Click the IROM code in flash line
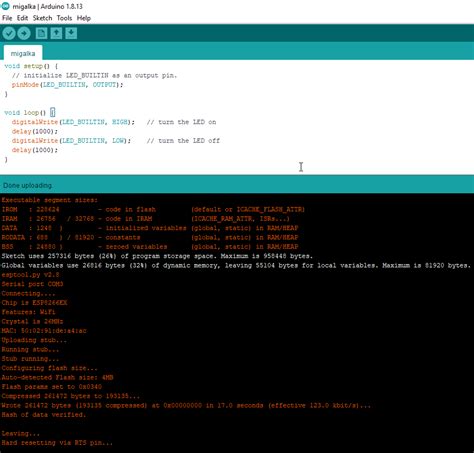This screenshot has width=474, height=453. tap(153, 209)
